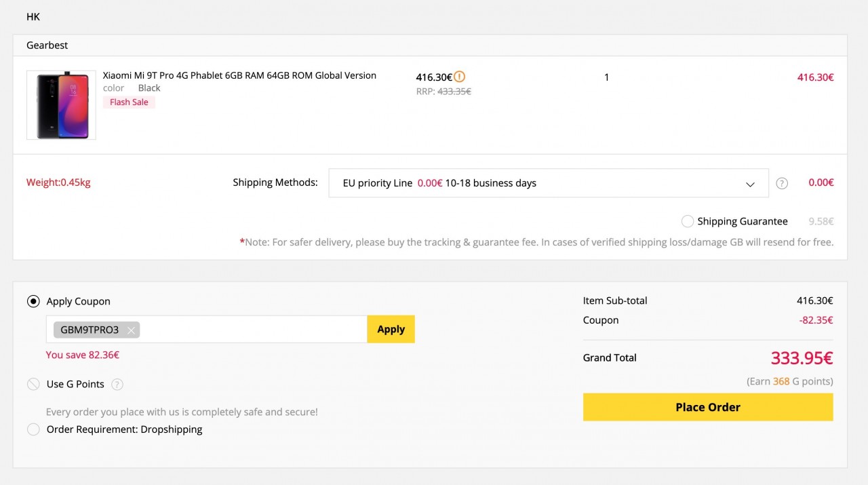
Task: Click the RRP: 433.35€ strikethrough price
Action: coord(443,91)
